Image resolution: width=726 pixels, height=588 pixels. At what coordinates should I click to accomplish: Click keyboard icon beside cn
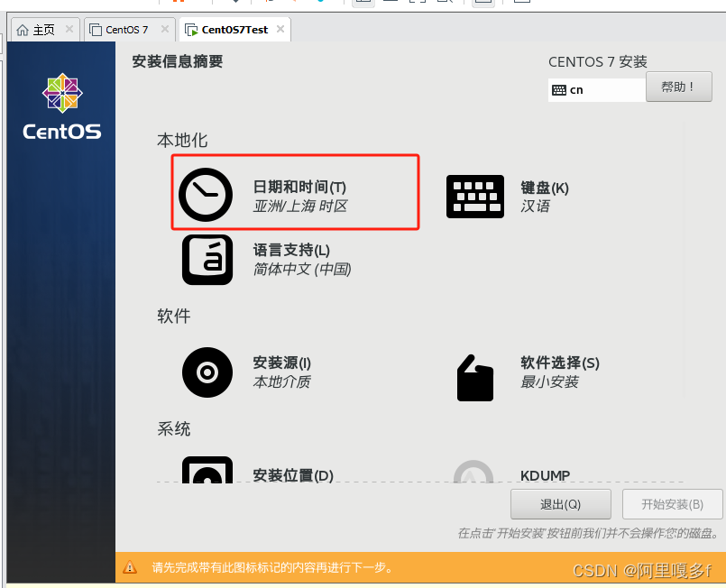pos(559,90)
